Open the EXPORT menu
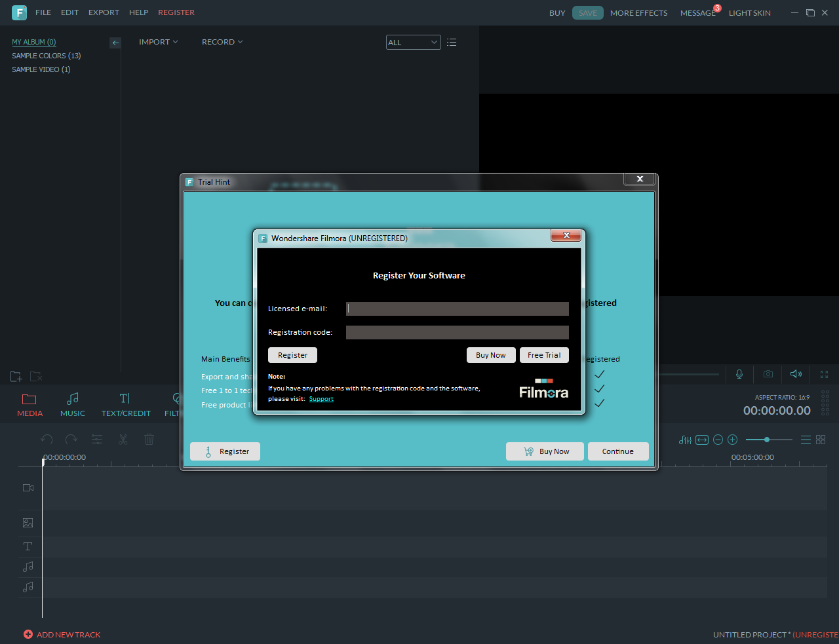The height and width of the screenshot is (644, 839). tap(104, 12)
